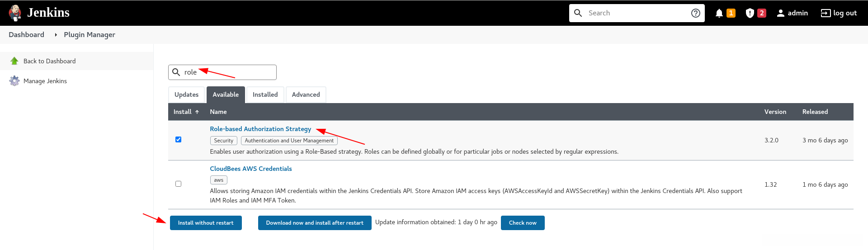This screenshot has height=250, width=868.
Task: Click the green Back to Dashboard arrow icon
Action: [x=14, y=61]
